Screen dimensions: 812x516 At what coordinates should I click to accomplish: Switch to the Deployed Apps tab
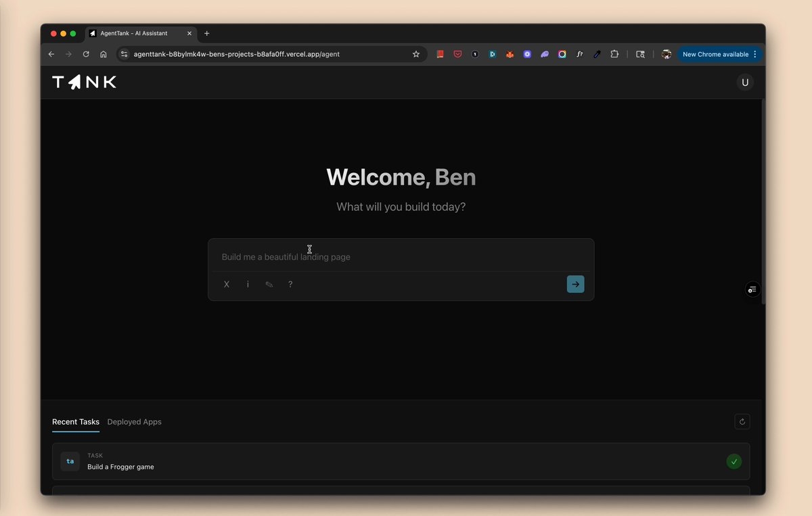[134, 422]
